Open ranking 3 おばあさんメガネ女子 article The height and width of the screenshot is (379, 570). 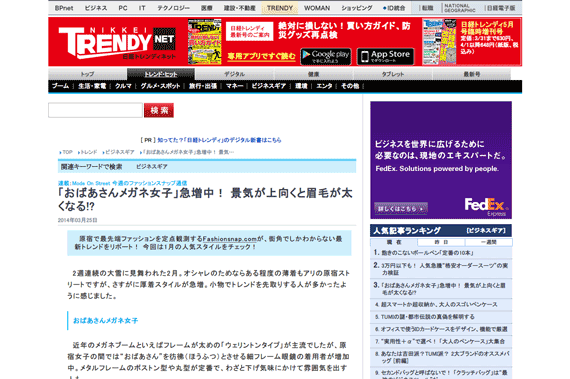pyautogui.click(x=443, y=289)
